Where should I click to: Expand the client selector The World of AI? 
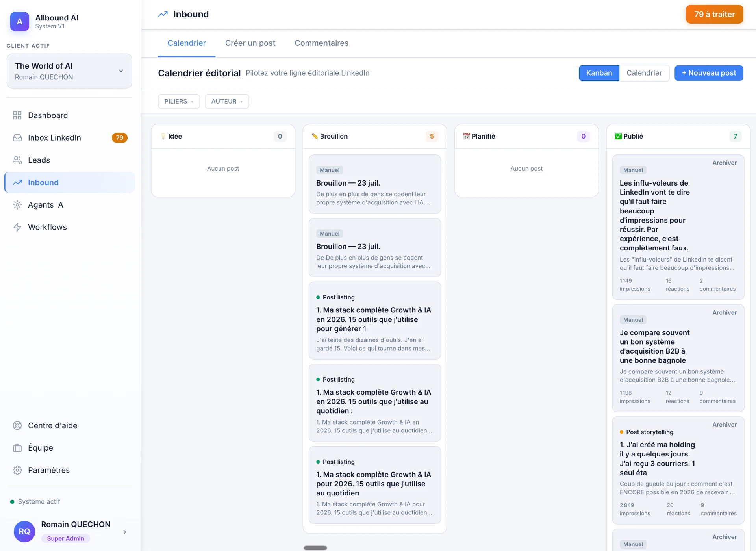[x=69, y=71]
